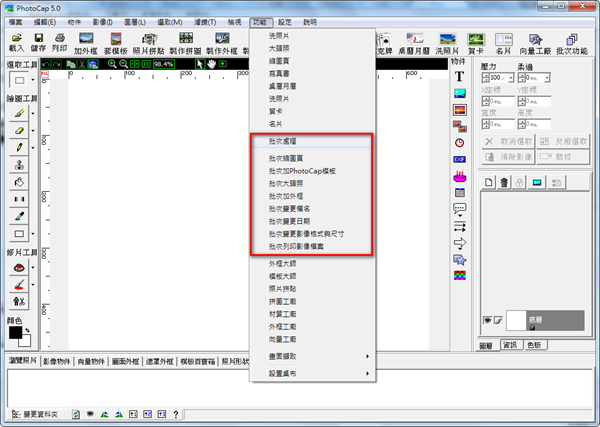Click the 清除影像 button
The image size is (600, 427).
[508, 157]
